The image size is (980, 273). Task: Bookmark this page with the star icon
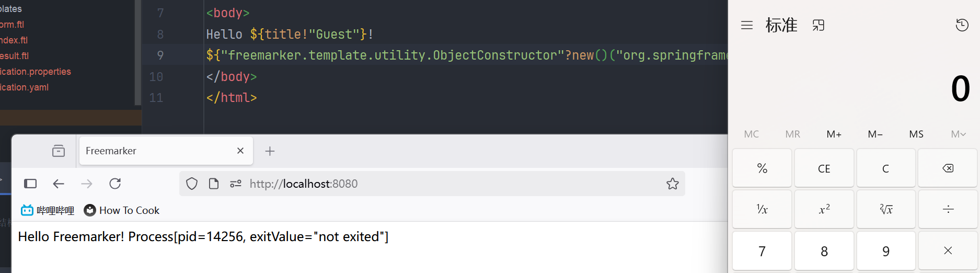pyautogui.click(x=673, y=184)
